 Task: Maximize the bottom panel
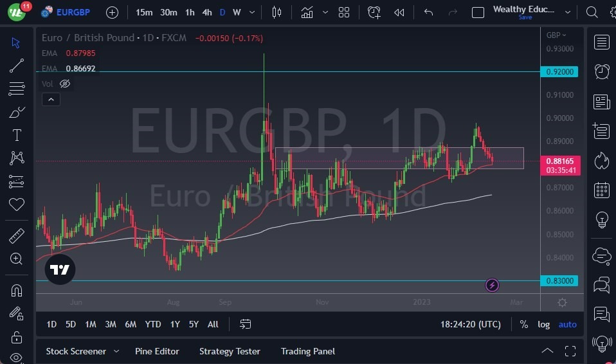(x=570, y=351)
